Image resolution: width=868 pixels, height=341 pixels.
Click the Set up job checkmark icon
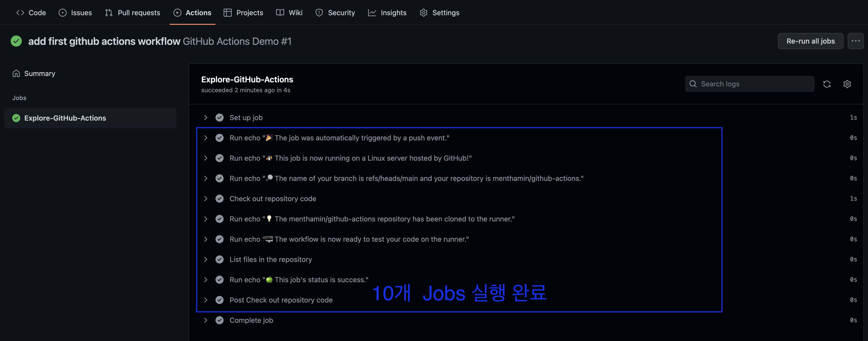pos(219,118)
